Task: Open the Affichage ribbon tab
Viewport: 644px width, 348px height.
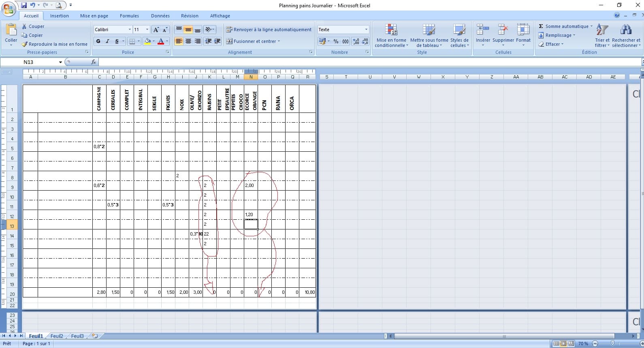Action: [220, 16]
